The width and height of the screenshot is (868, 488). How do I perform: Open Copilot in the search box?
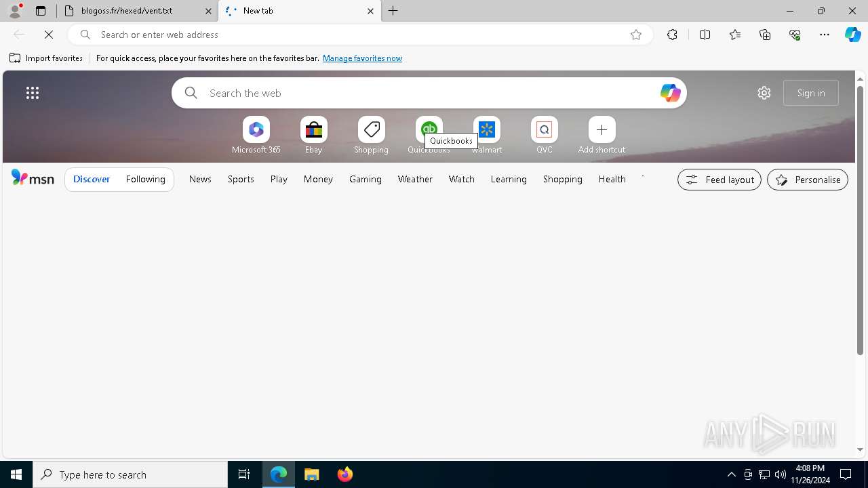pyautogui.click(x=670, y=93)
